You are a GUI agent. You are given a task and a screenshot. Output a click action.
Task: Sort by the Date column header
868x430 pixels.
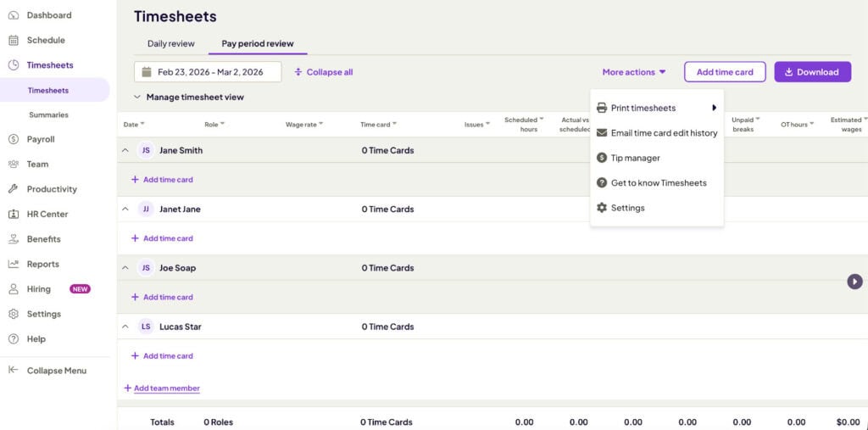(133, 125)
